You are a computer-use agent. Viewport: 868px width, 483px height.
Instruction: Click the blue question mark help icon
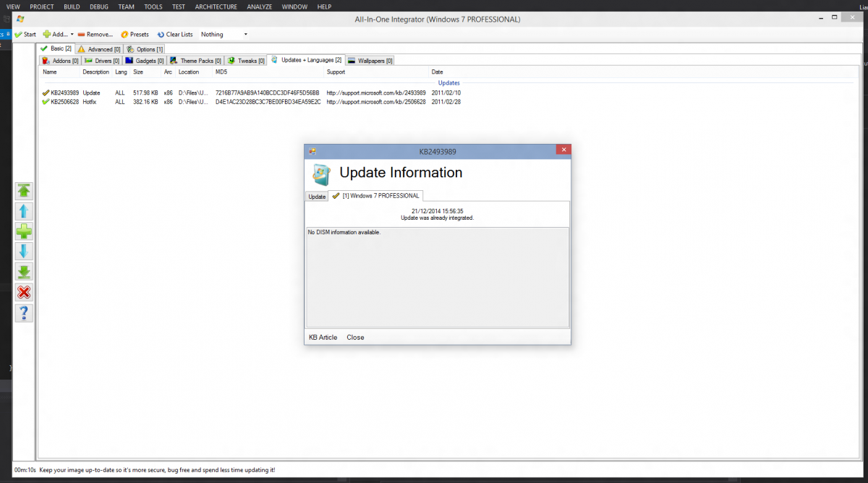click(24, 312)
